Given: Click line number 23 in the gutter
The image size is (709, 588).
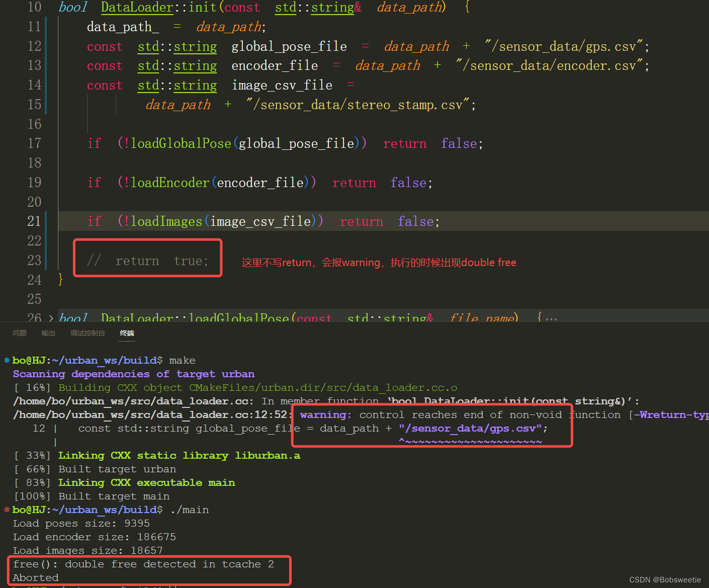Looking at the screenshot, I should click(34, 260).
